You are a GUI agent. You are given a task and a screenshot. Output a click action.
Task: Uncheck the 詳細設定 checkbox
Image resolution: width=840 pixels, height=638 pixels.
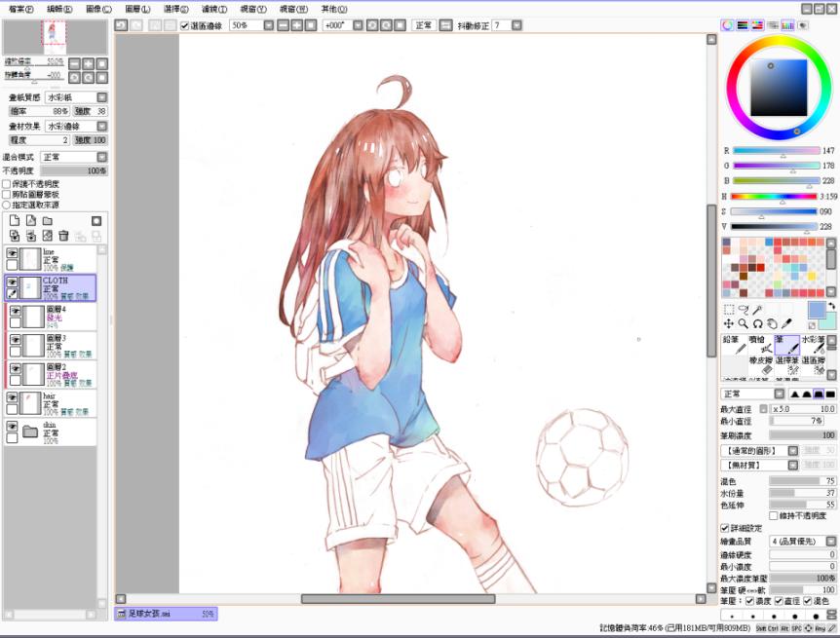coord(724,528)
